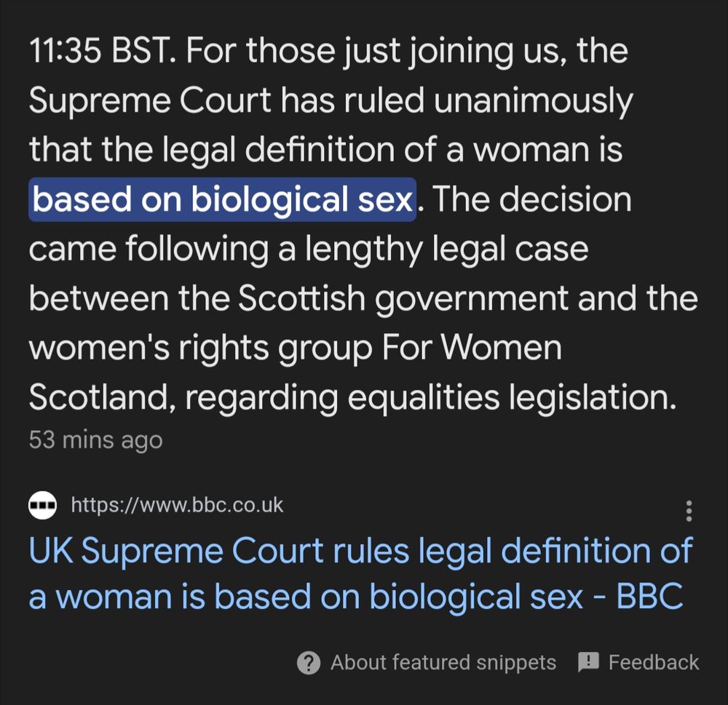The height and width of the screenshot is (705, 728).
Task: Click the word 'unanimously' in the snippet
Action: coord(534,102)
